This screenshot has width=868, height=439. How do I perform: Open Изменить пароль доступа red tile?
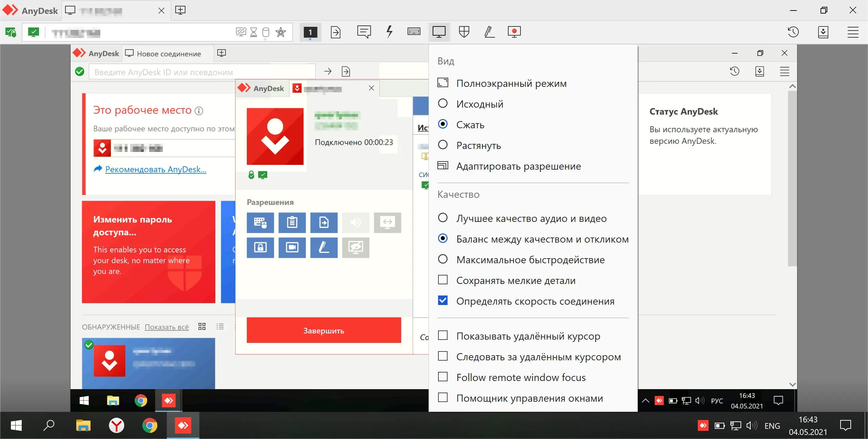(149, 252)
